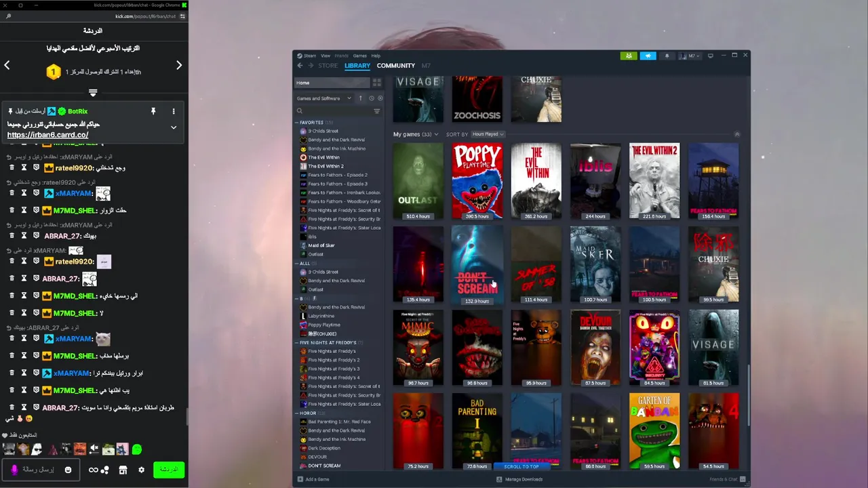Viewport: 868px width, 488px height.
Task: Select Maid of Sker in Favorites list
Action: click(x=321, y=245)
